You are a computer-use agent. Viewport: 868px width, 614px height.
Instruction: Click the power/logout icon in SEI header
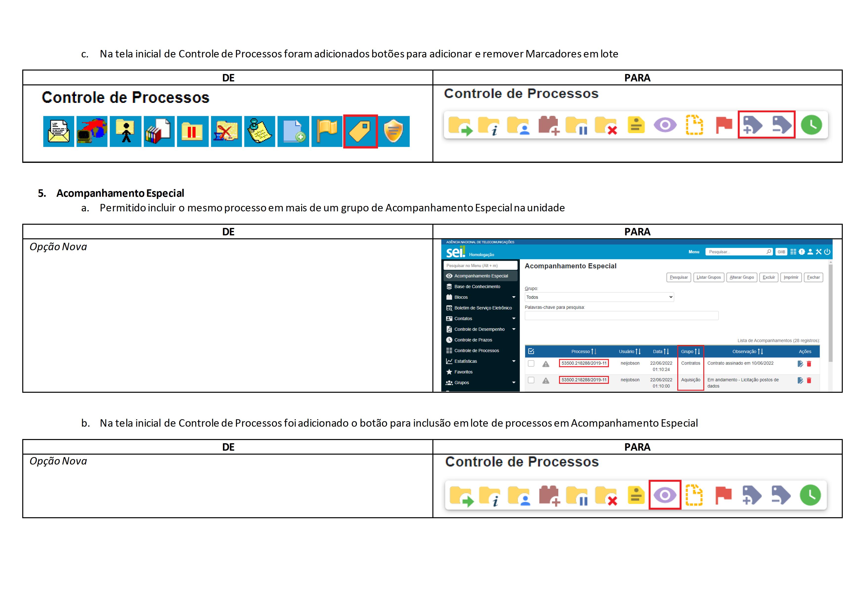tap(827, 252)
